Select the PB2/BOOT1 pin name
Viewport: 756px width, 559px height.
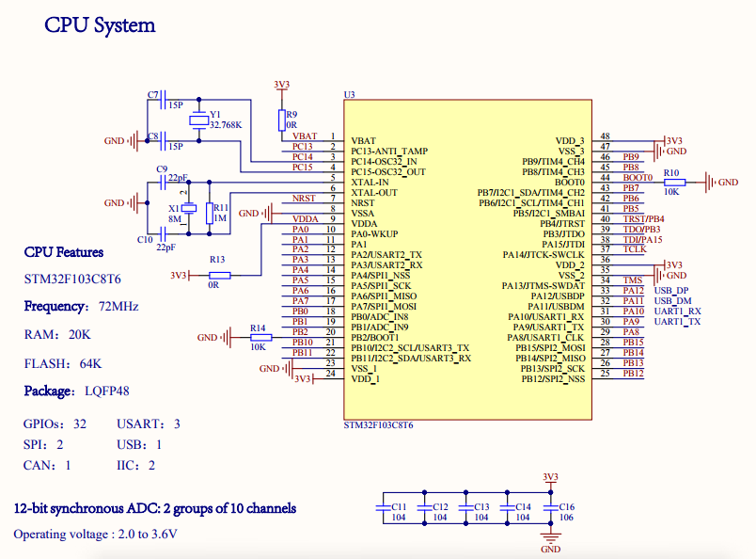(374, 338)
